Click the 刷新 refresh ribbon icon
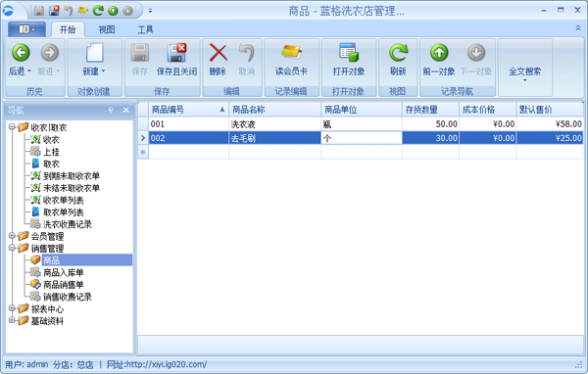Viewport: 588px width, 374px height. coord(398,53)
